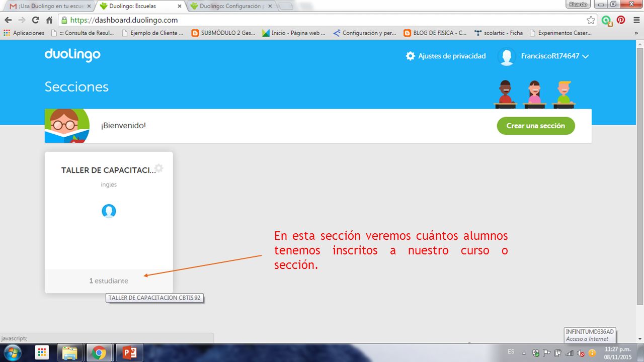Viewport: 644px width, 362px height.
Task: Close the Duolingo: Escuelas tab
Action: click(180, 6)
